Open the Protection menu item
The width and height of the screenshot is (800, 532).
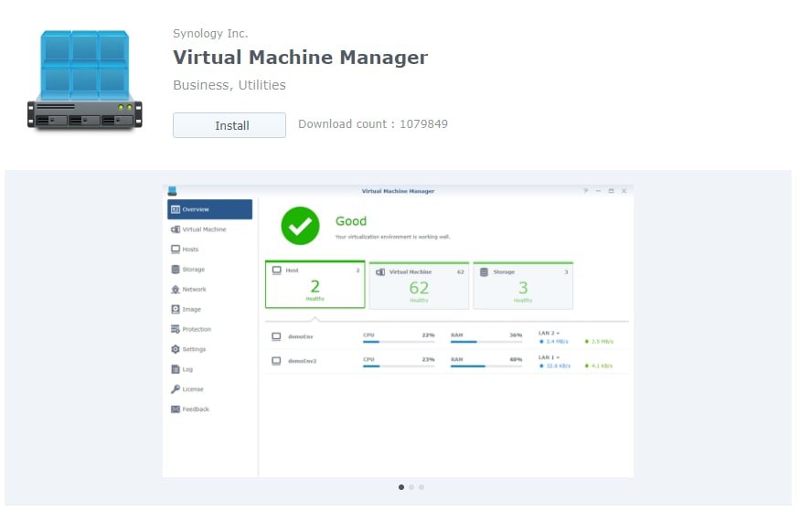pos(209,329)
